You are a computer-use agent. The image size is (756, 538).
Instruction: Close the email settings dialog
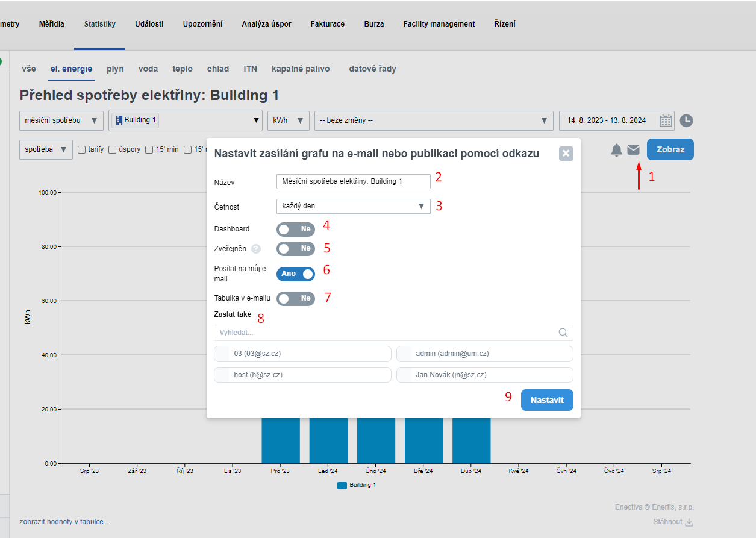(x=566, y=154)
